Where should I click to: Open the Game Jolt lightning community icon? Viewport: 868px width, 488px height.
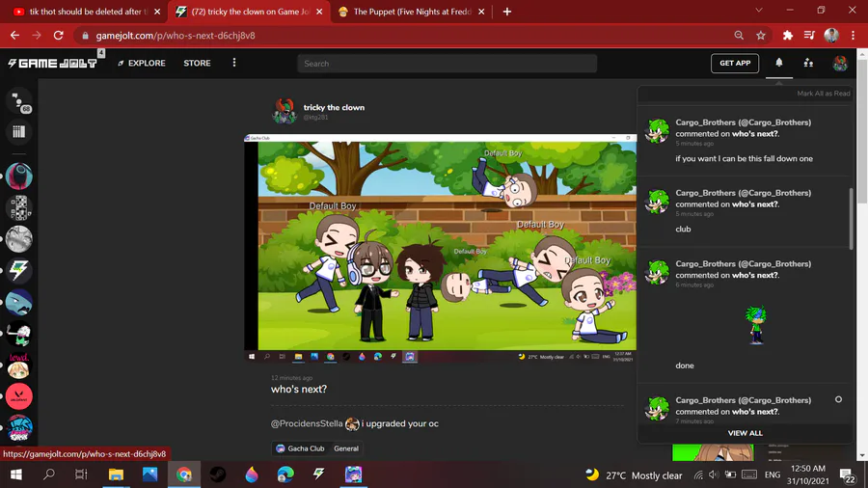point(19,271)
